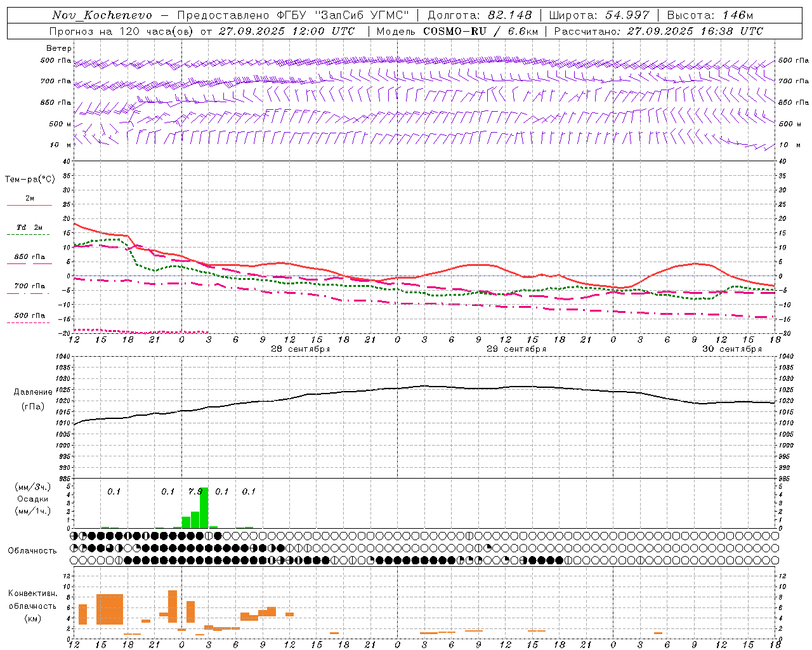Click the tallest orange convective cloud bar
The width and height of the screenshot is (812, 650).
tap(173, 606)
